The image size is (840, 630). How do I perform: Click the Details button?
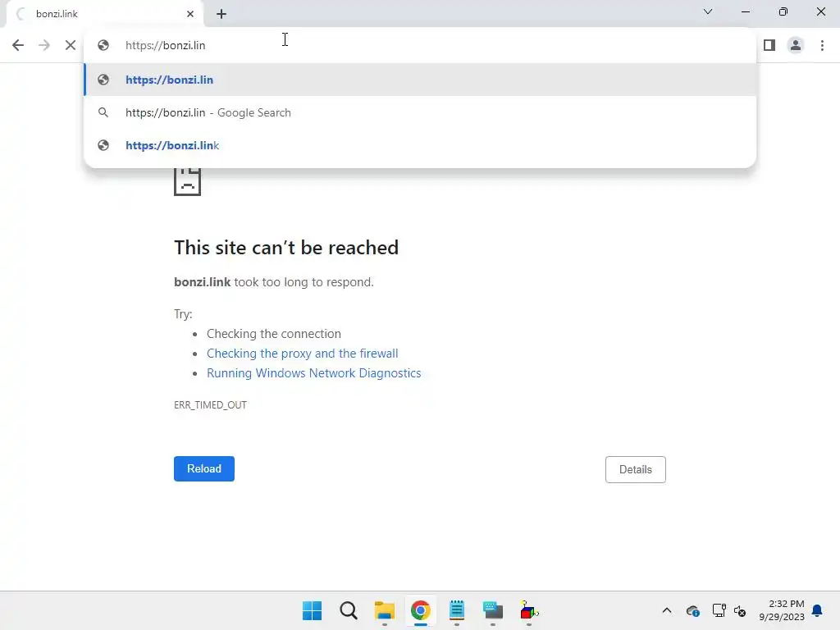coord(636,470)
